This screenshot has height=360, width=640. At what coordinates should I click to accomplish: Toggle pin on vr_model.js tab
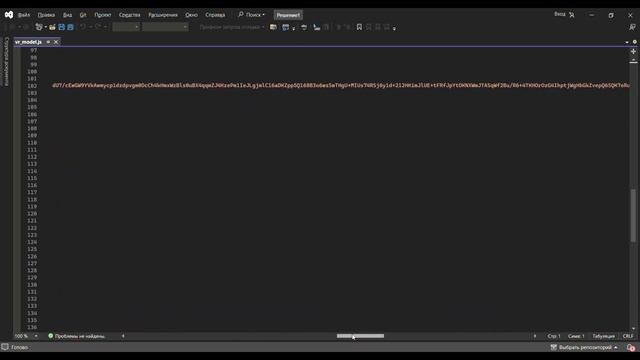(48, 42)
